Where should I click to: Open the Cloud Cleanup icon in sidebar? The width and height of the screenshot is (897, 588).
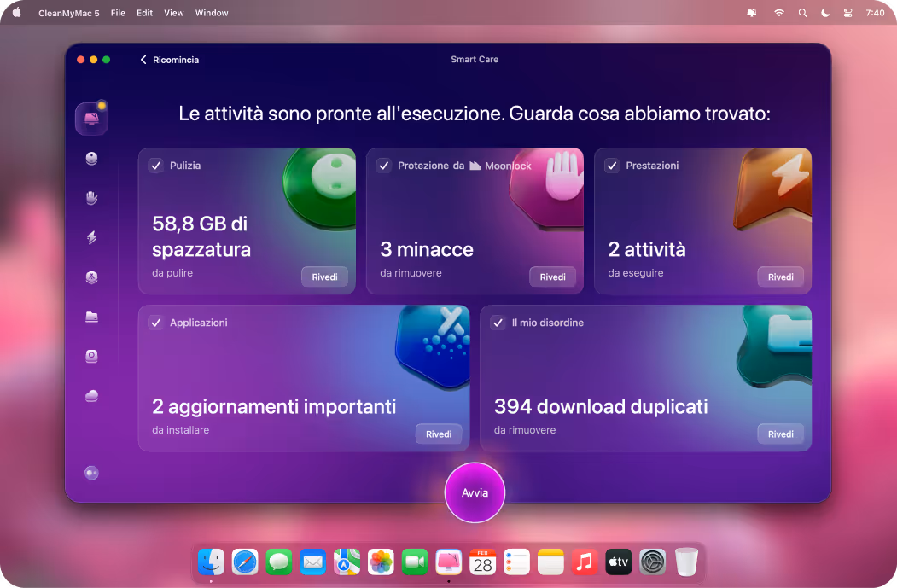point(91,396)
